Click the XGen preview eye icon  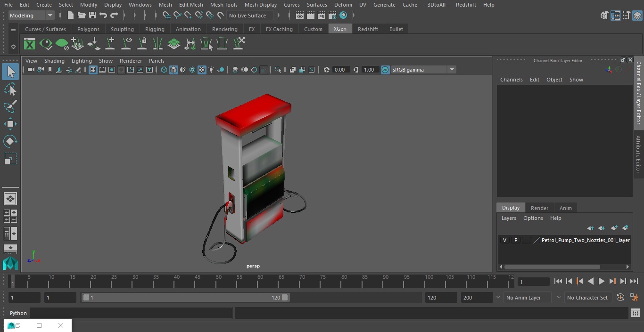tap(46, 44)
